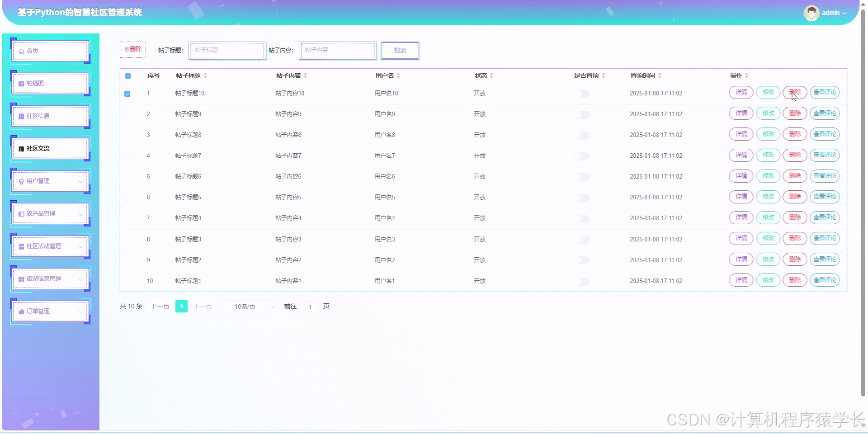Expand the 旅游信息管理 menu chevron
The width and height of the screenshot is (868, 434).
[x=80, y=279]
